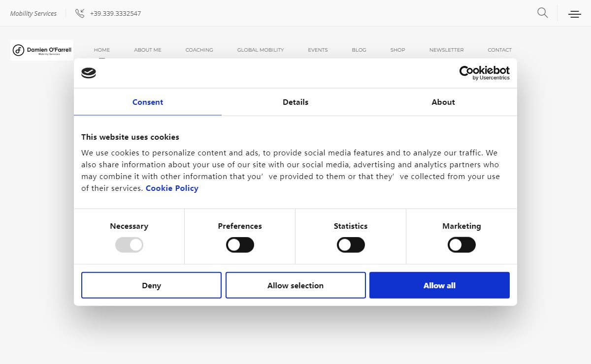Click the Allow selection button
The image size is (591, 364).
(295, 285)
